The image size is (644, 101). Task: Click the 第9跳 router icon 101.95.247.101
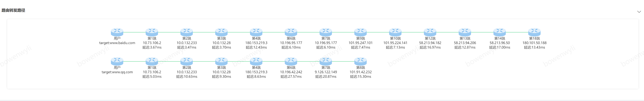pyautogui.click(x=361, y=32)
